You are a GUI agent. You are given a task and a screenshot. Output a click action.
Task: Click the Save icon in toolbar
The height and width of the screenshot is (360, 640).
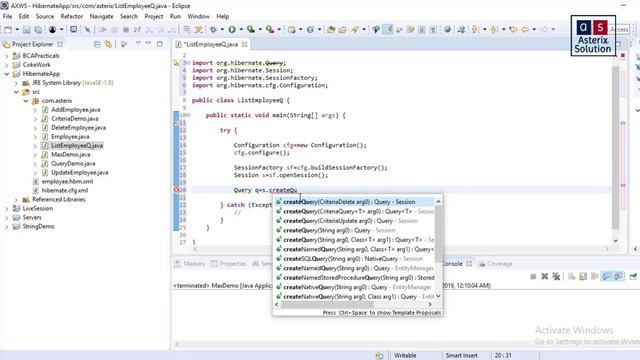27,29
